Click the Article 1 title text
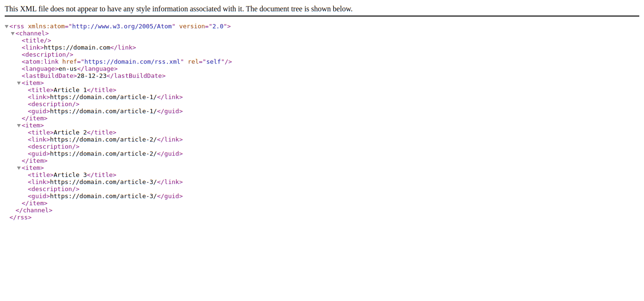 (70, 90)
